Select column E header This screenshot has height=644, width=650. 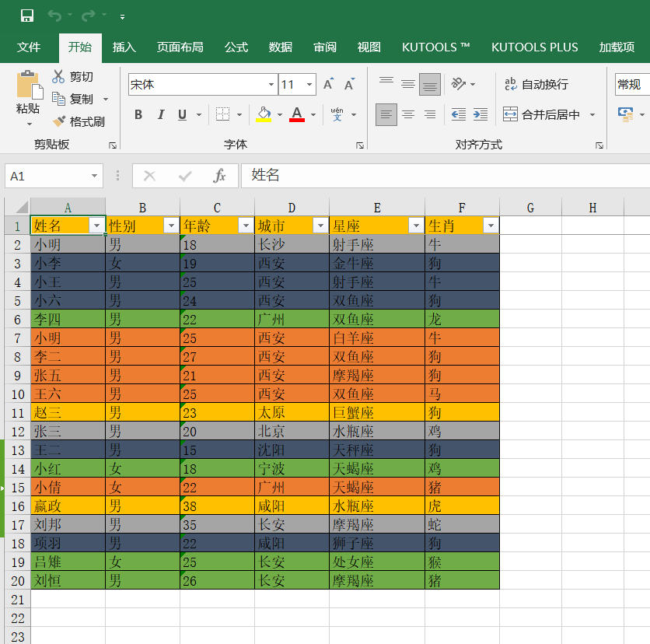377,208
